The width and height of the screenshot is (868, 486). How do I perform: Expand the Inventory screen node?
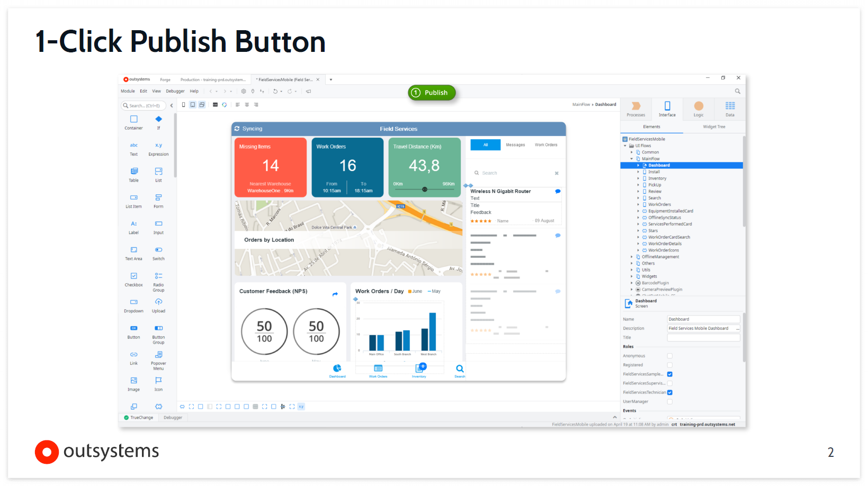pyautogui.click(x=638, y=178)
